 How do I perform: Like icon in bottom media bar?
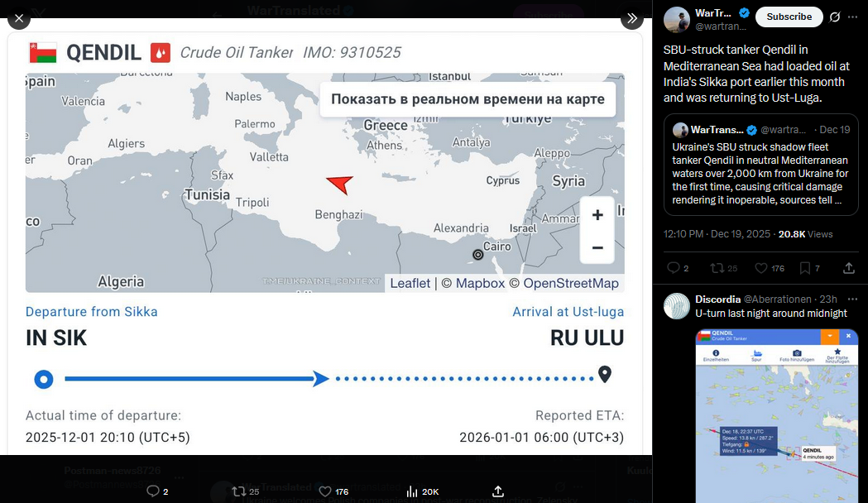tap(325, 491)
